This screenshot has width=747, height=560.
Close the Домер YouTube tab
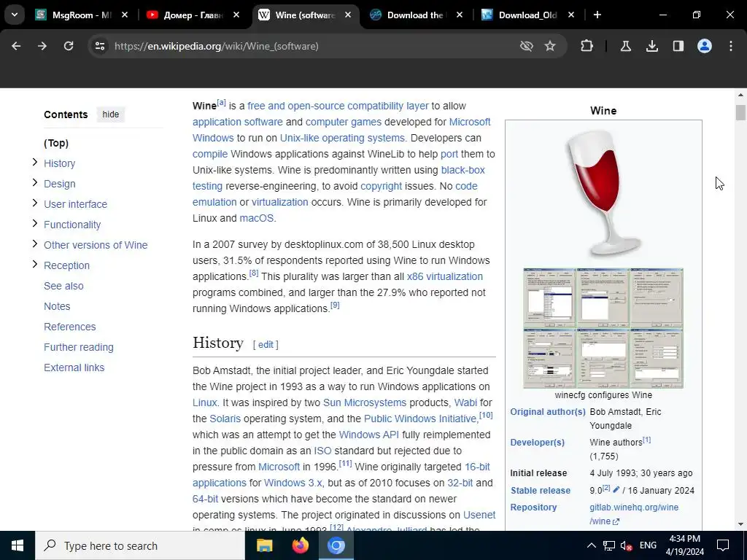click(x=236, y=15)
